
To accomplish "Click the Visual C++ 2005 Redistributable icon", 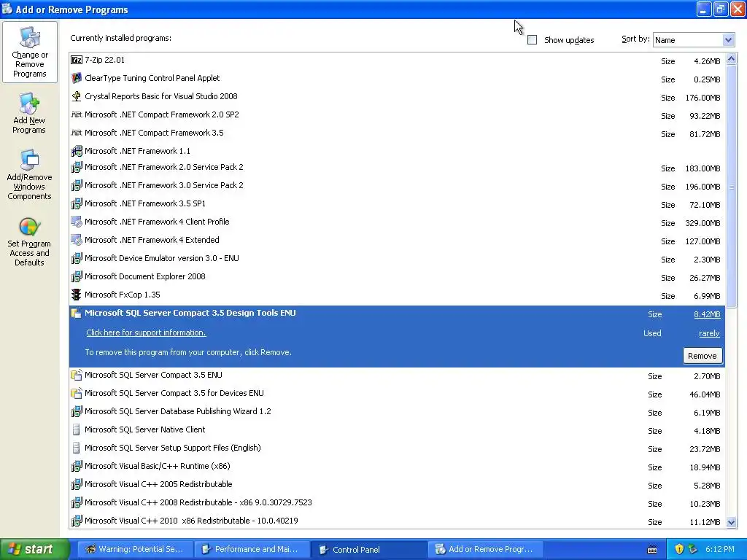I will pos(76,484).
